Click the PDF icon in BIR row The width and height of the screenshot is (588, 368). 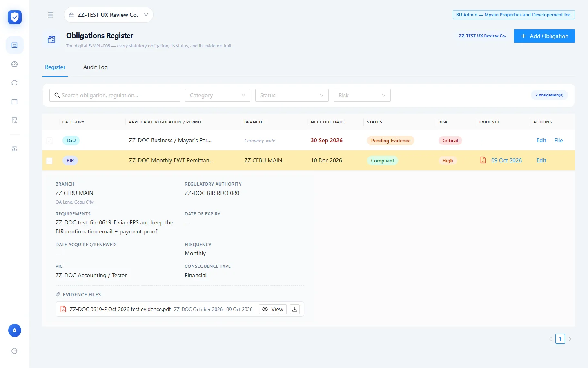click(483, 160)
